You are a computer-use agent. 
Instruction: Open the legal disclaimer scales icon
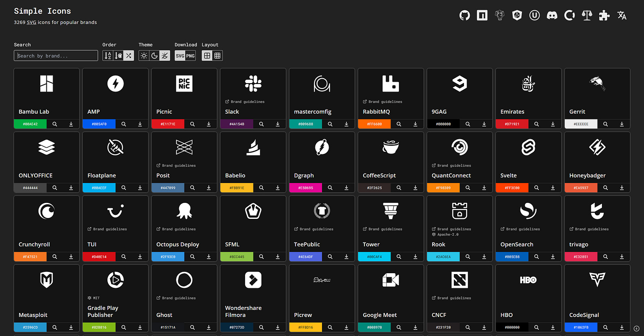pyautogui.click(x=587, y=15)
